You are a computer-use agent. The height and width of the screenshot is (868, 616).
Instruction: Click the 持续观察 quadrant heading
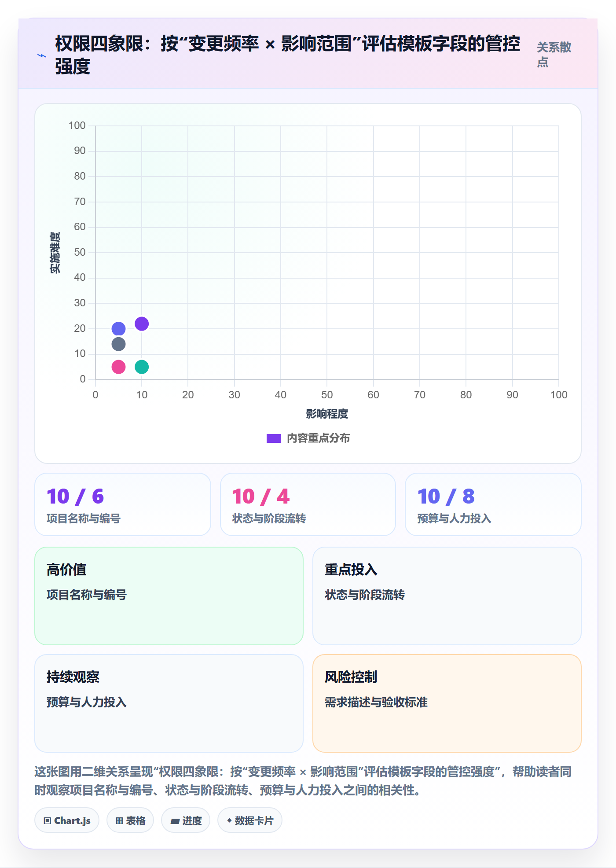coord(73,677)
